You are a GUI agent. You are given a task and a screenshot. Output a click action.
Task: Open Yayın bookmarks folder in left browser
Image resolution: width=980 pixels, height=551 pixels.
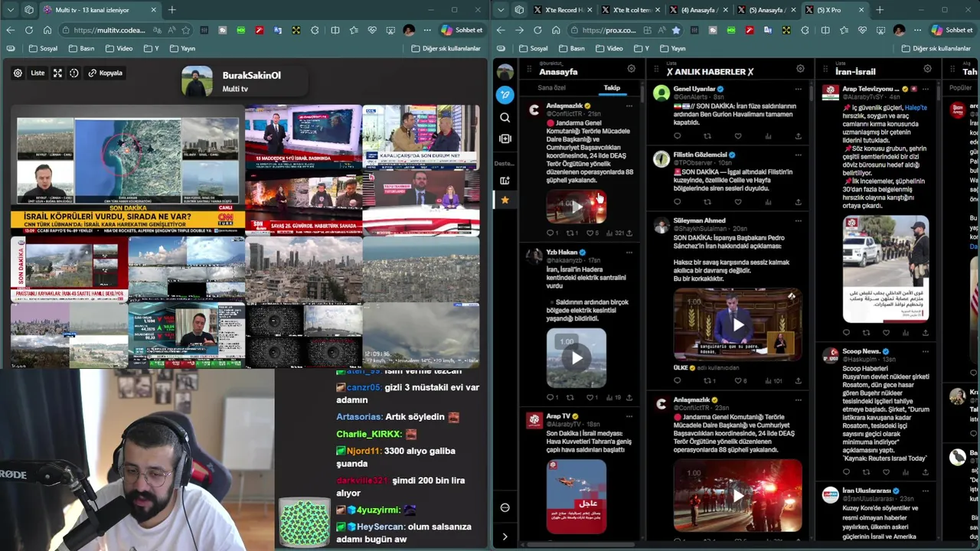point(182,48)
